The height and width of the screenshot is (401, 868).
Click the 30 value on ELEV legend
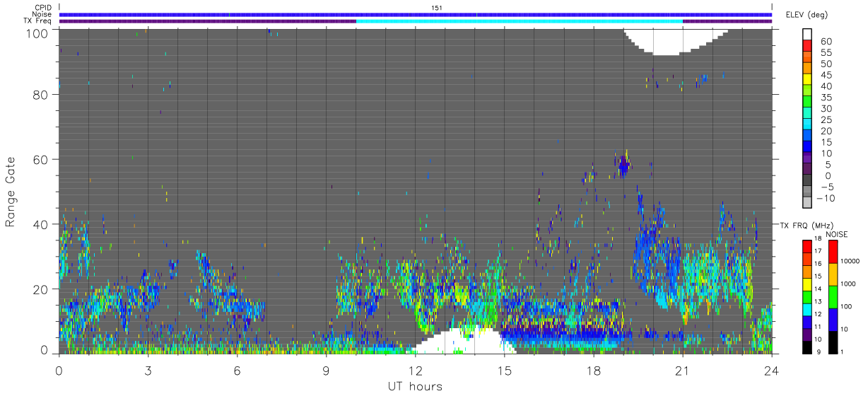coord(826,108)
